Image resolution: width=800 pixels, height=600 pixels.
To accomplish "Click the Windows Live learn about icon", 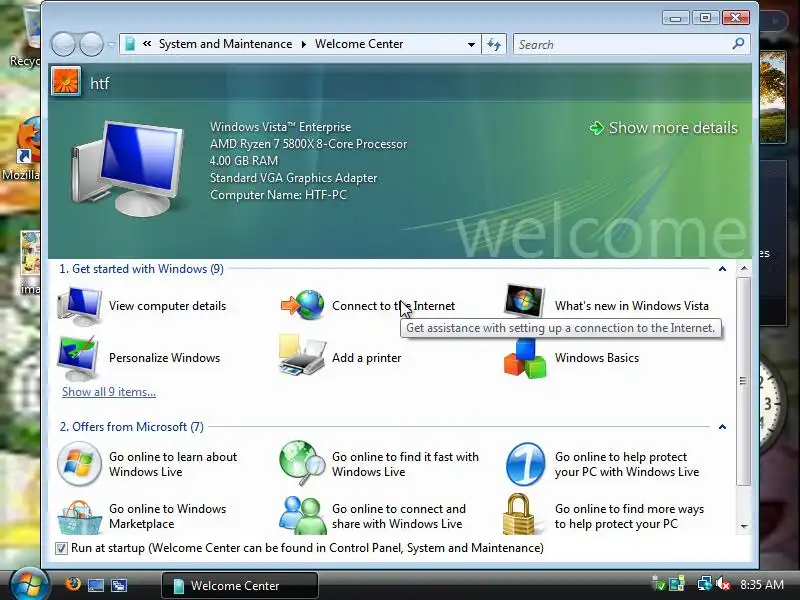I will (79, 464).
